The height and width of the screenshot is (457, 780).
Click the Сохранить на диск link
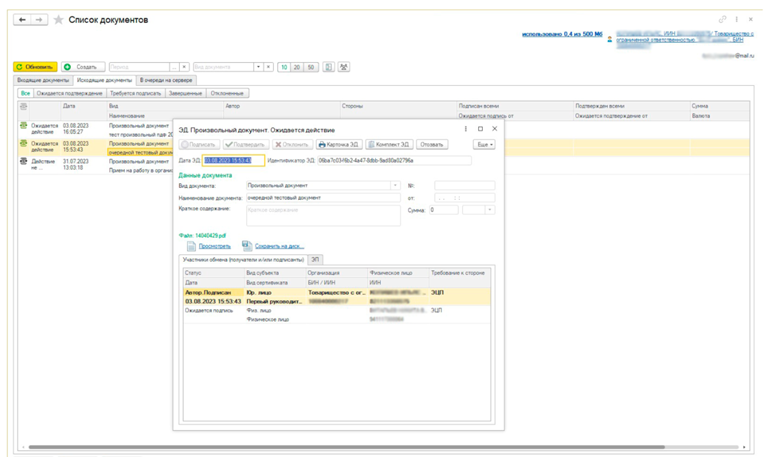pyautogui.click(x=280, y=245)
